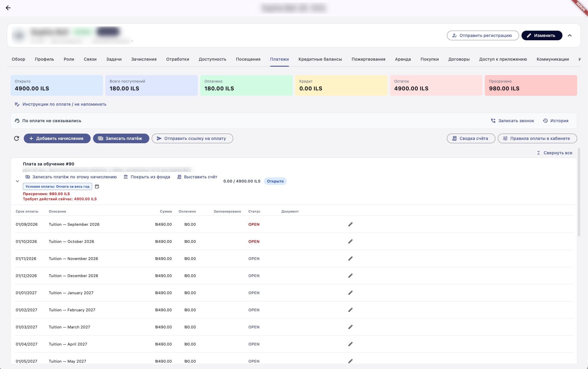Open Сводка счёта
Image resolution: width=588 pixels, height=369 pixels.
pos(471,138)
